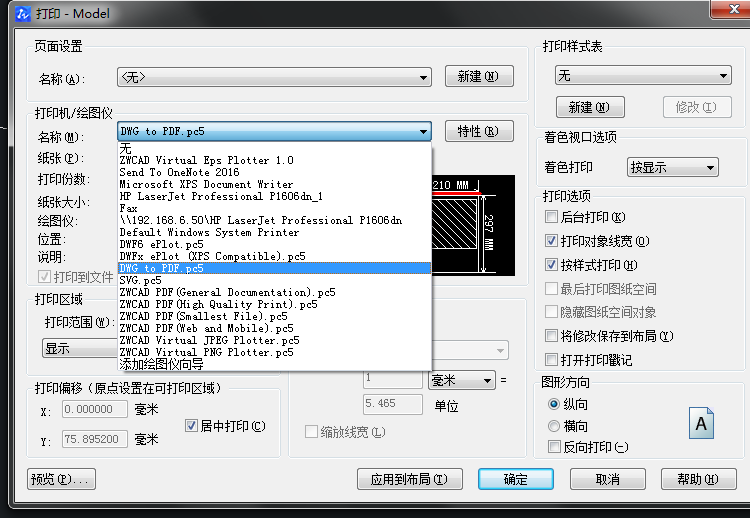
Task: Toggle 打印到文件 checkbox
Action: [x=44, y=276]
